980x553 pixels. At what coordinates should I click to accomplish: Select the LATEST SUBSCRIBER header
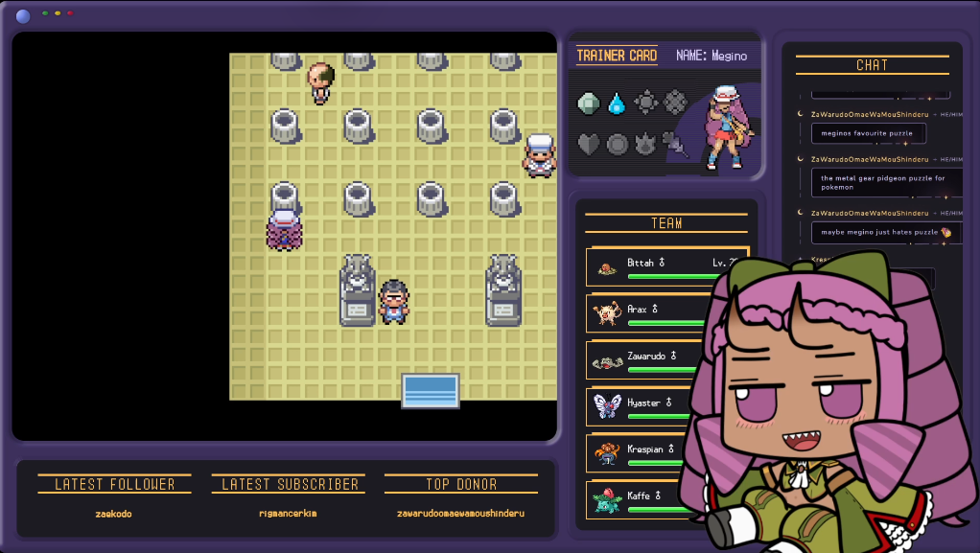(x=288, y=484)
